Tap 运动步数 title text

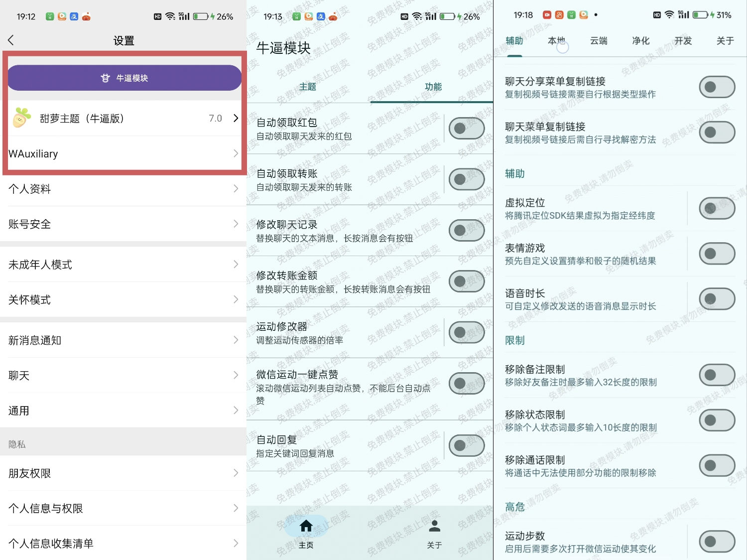525,536
